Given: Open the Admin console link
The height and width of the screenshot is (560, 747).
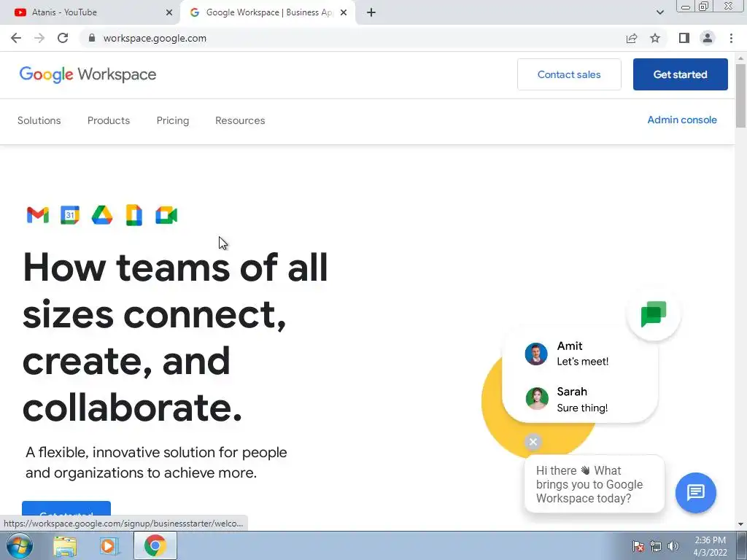Looking at the screenshot, I should point(682,120).
